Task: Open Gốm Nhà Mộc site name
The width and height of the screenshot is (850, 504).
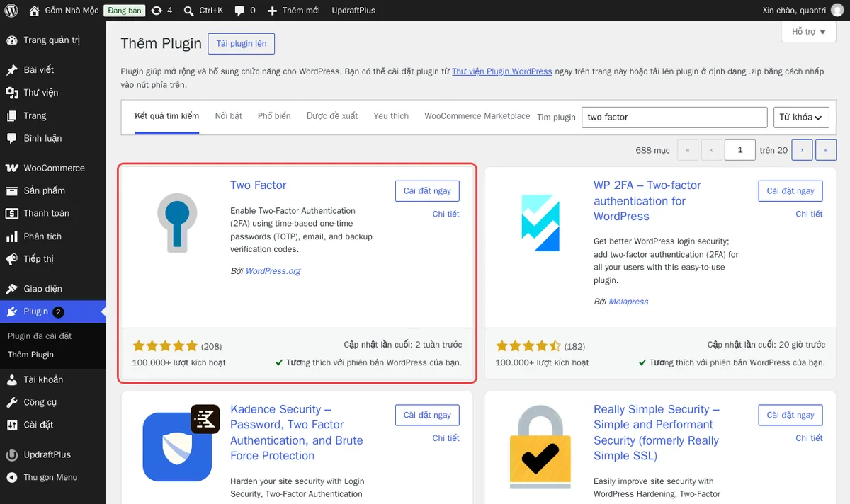Action: 72,11
